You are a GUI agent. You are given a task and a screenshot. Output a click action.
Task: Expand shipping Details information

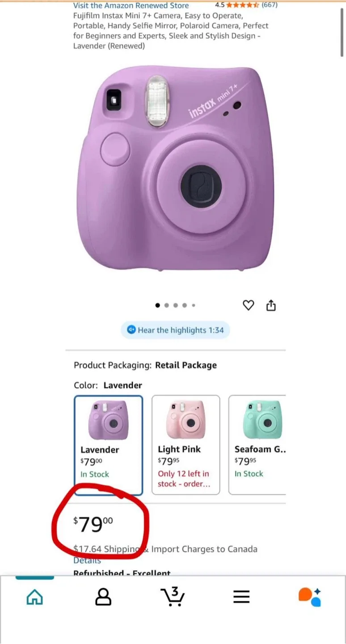(87, 560)
